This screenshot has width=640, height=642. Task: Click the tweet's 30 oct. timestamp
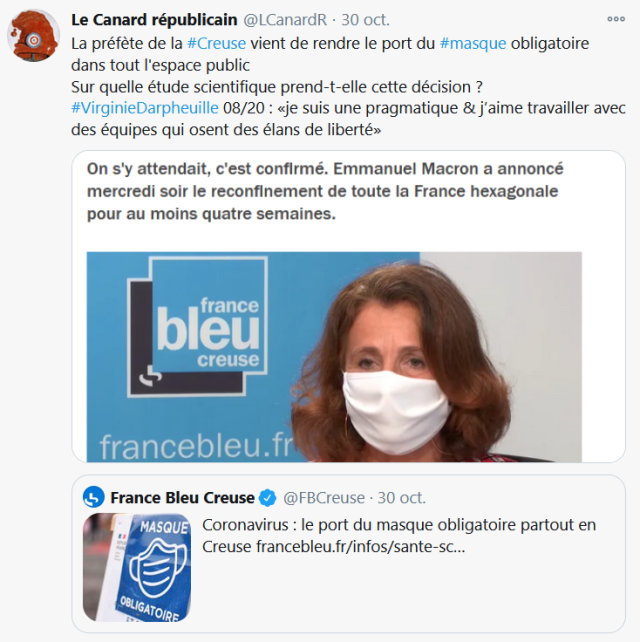(366, 20)
